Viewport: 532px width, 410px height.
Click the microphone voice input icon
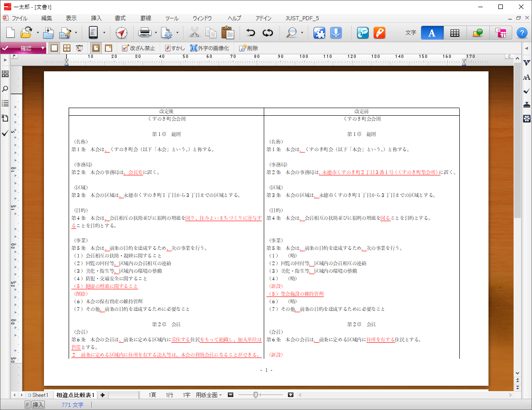(x=335, y=33)
